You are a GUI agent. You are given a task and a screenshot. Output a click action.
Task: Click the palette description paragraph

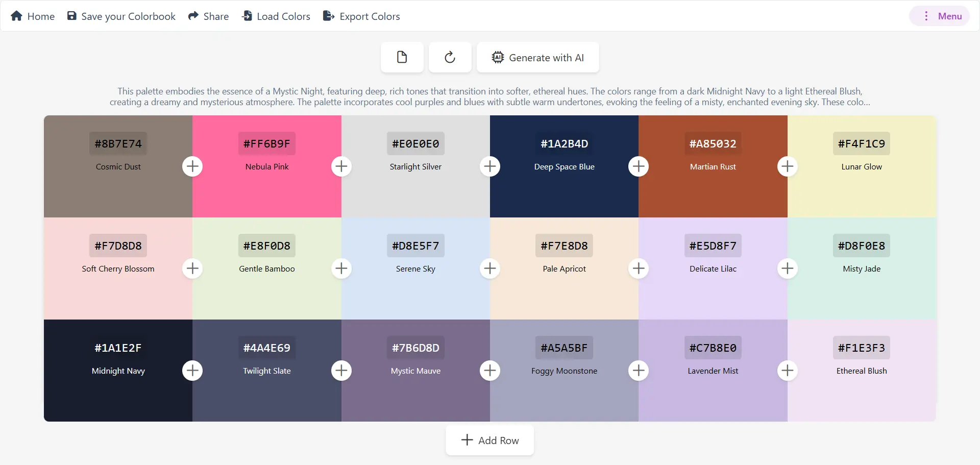click(x=490, y=96)
